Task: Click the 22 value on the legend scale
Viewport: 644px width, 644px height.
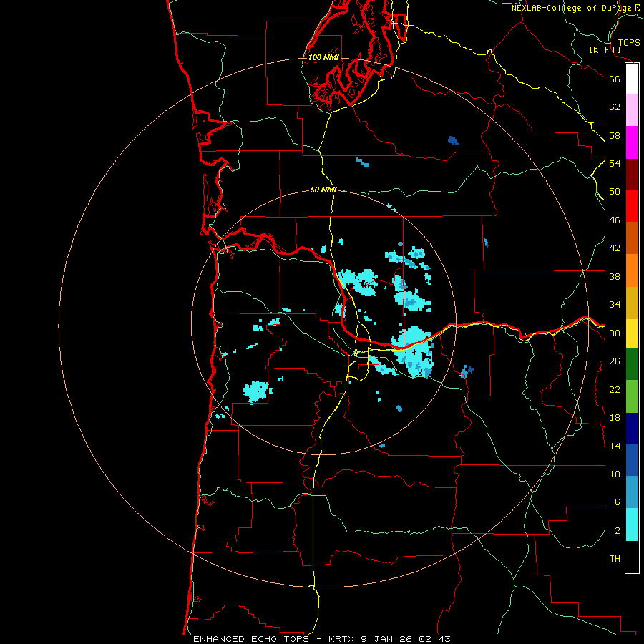Action: pos(615,389)
